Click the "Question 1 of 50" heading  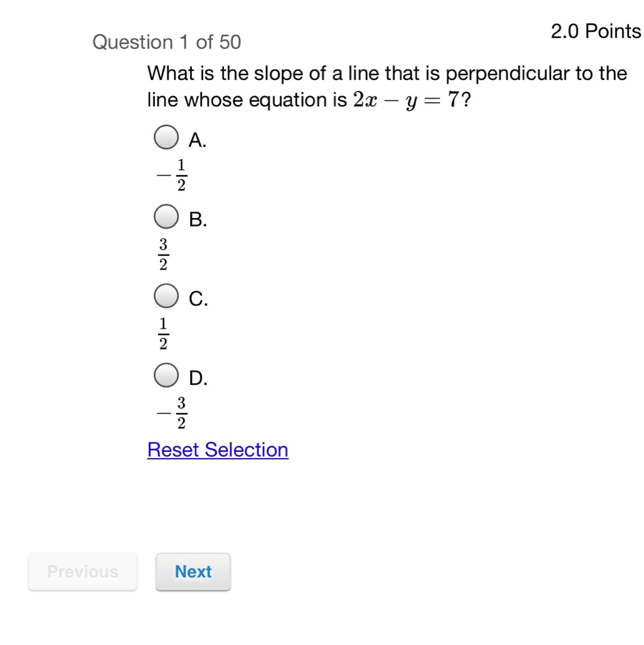pyautogui.click(x=167, y=42)
